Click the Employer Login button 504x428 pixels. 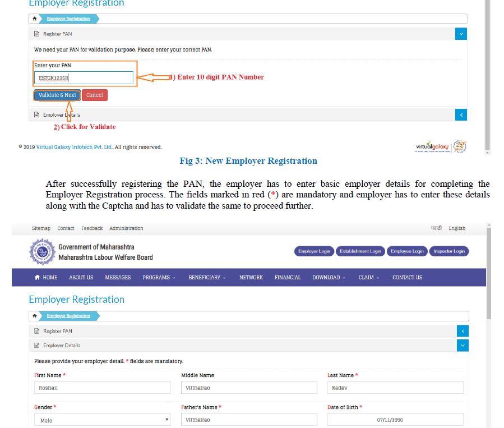(x=314, y=251)
